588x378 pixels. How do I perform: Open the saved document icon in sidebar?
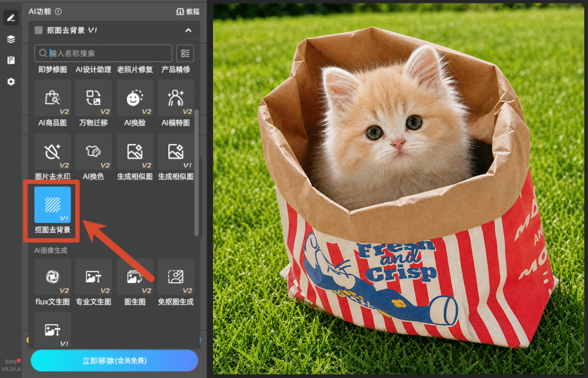[x=11, y=60]
